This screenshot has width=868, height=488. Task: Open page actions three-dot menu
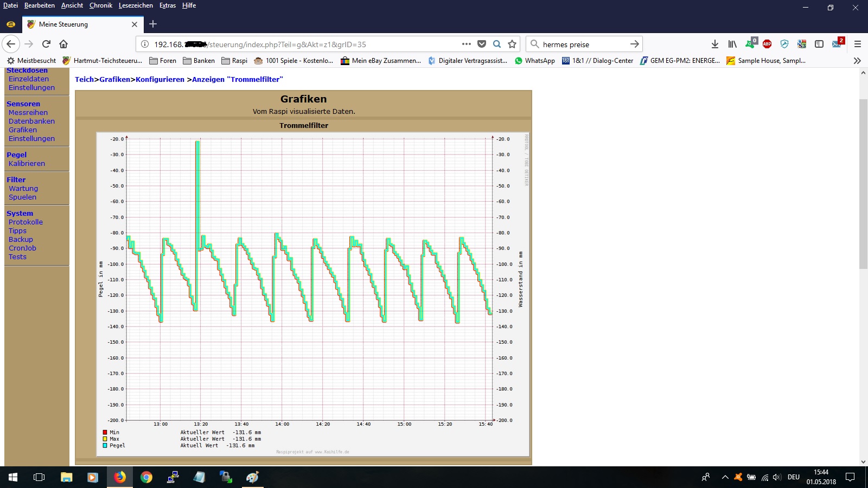click(x=467, y=44)
